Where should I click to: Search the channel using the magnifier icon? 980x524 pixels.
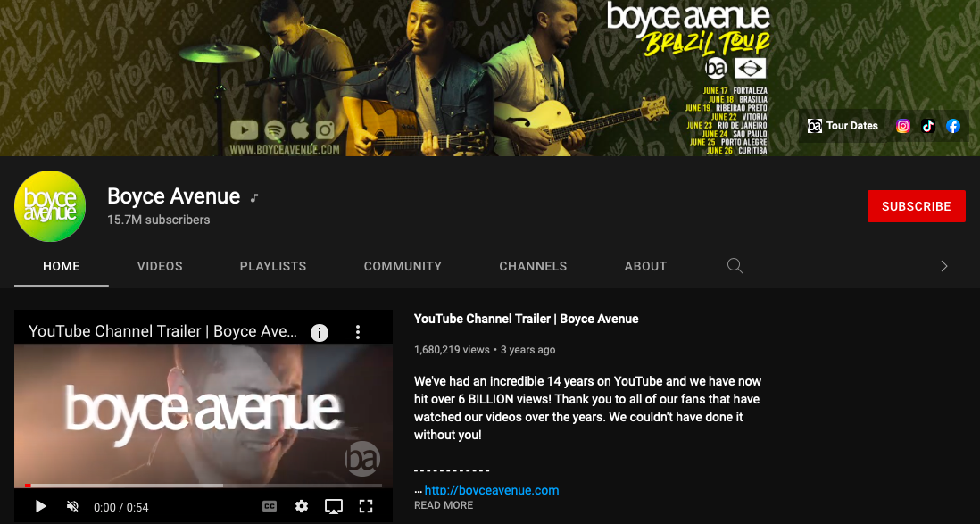[x=735, y=266]
